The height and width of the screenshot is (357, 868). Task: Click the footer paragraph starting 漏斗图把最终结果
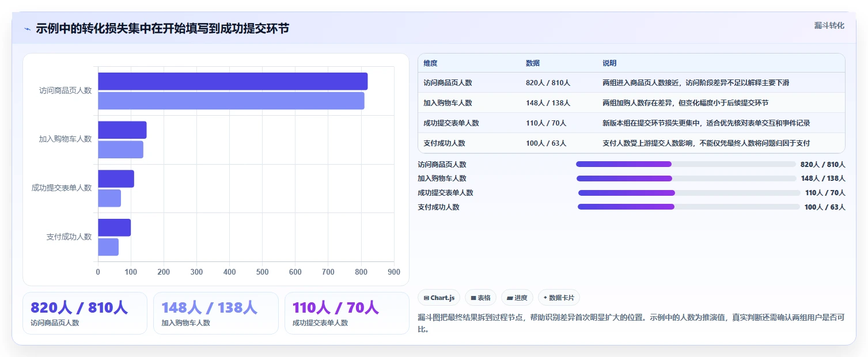pyautogui.click(x=631, y=324)
